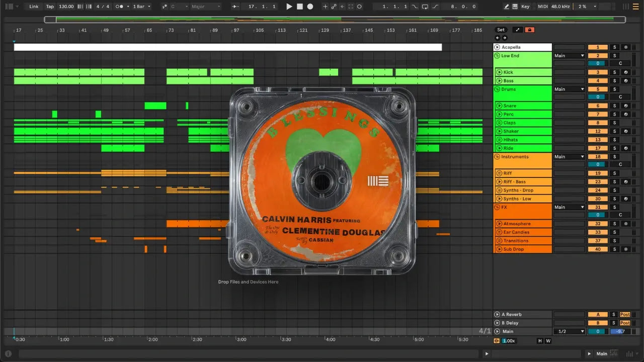Click the Key map mode button

click(x=525, y=7)
